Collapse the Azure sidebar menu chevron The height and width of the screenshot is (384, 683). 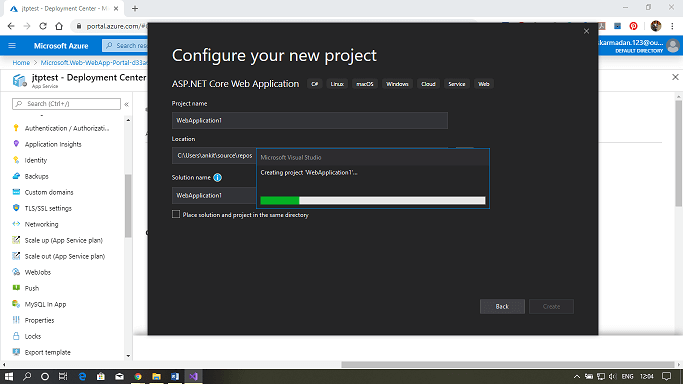126,104
